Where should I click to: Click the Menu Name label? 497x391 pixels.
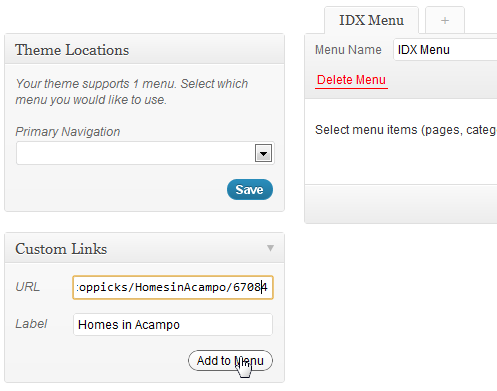point(348,50)
